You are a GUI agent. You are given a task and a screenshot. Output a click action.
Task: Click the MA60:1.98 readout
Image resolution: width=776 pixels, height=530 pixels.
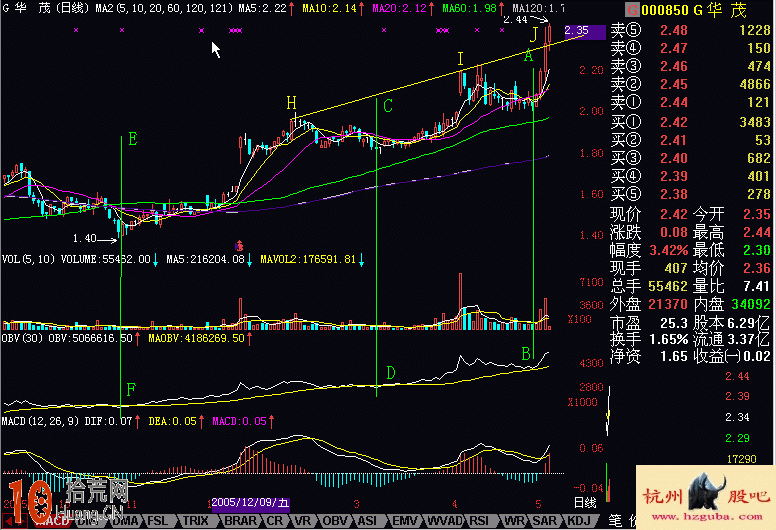[x=469, y=8]
